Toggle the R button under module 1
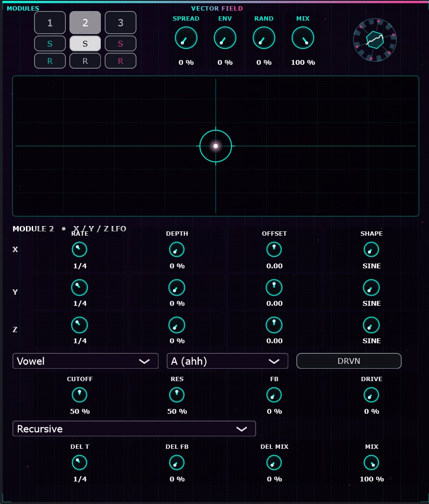 (x=50, y=61)
